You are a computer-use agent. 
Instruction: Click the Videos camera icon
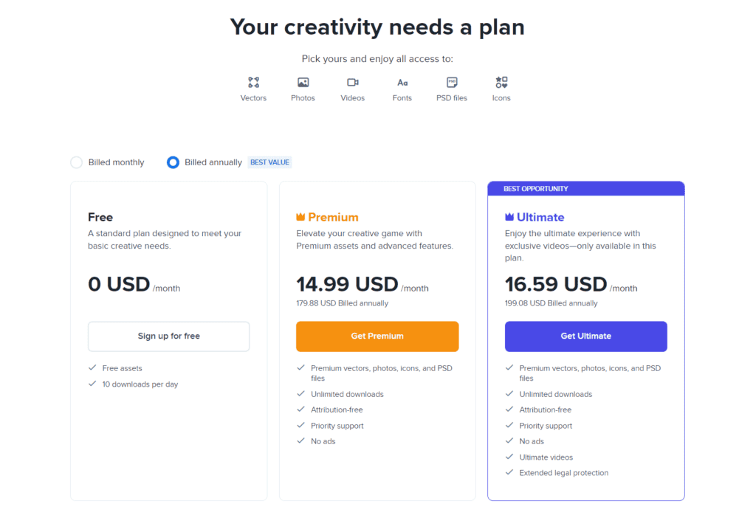point(352,82)
